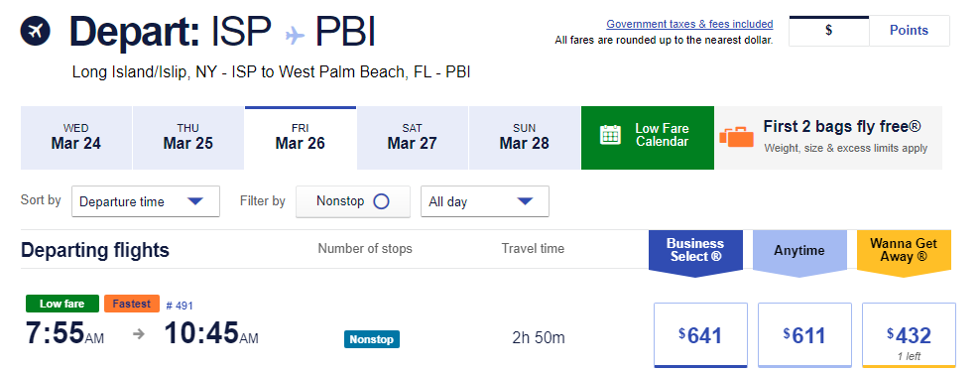Viewport: 980px width, 372px height.
Task: Select the Sat Mar 27 date tab
Action: point(413,138)
